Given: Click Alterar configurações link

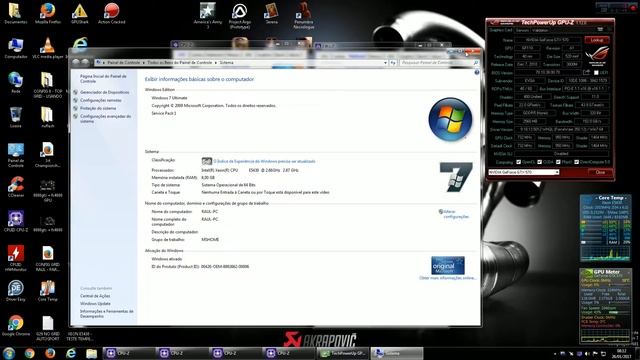Looking at the screenshot, I should click(456, 214).
